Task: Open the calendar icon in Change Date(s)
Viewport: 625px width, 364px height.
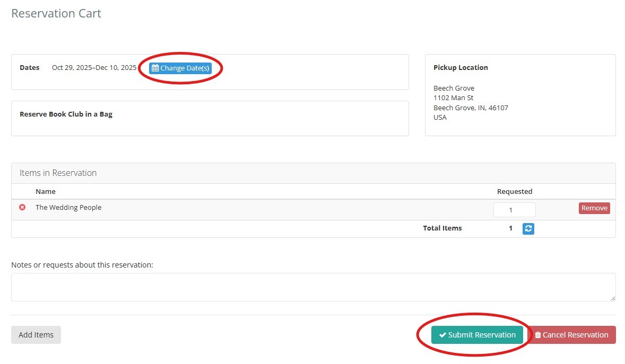Action: point(154,68)
